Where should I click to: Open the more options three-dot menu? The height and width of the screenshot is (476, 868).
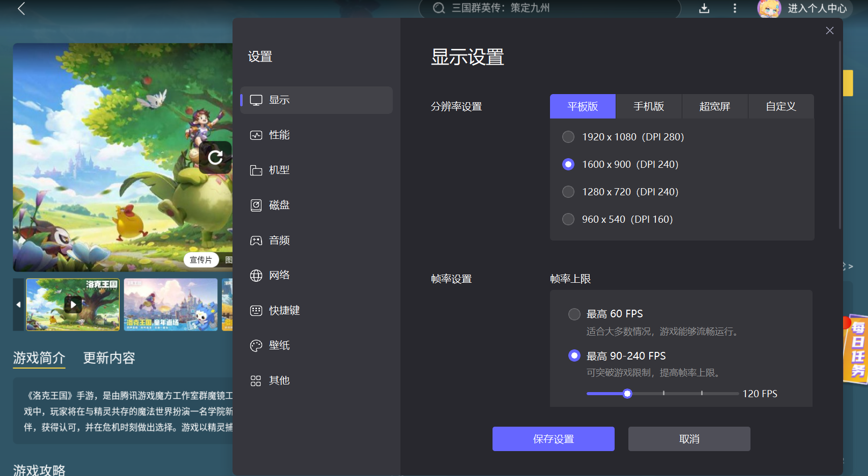coord(735,9)
